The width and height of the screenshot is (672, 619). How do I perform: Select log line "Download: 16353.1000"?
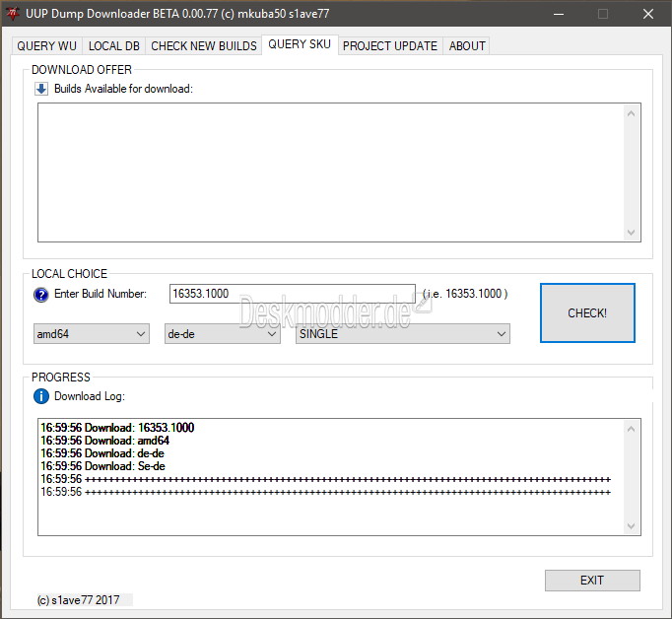click(117, 428)
